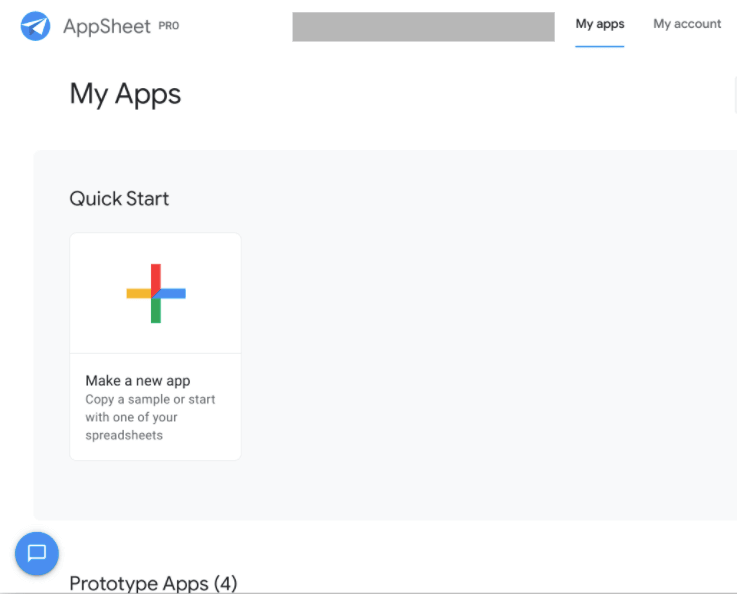Open the blue chat support bubble
The width and height of the screenshot is (737, 594).
click(37, 553)
